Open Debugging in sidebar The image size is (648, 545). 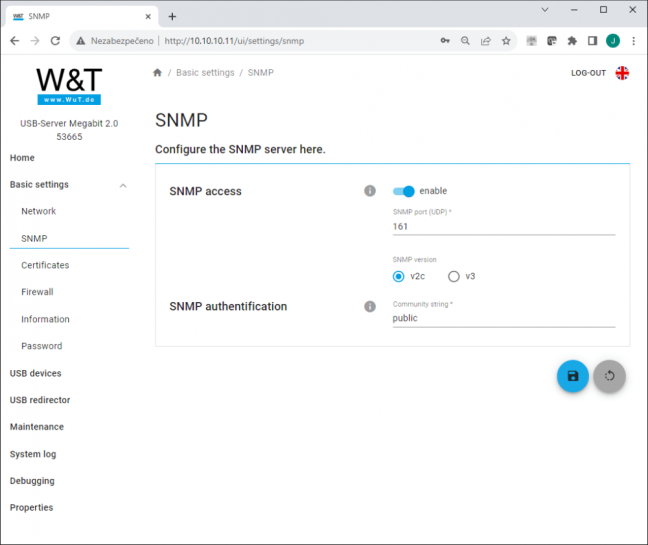pyautogui.click(x=32, y=481)
